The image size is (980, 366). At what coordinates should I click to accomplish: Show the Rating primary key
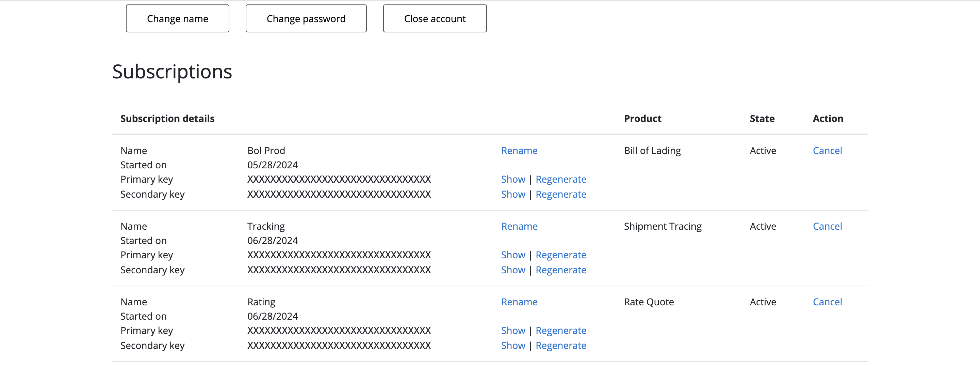[513, 330]
